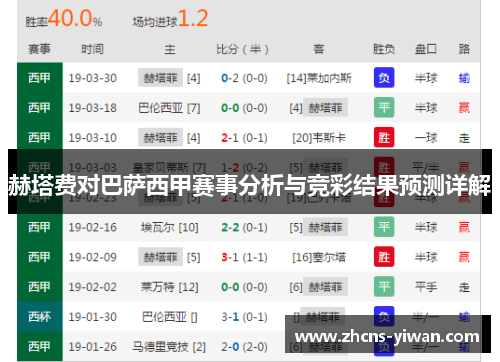Open away team [16]塞尔塔
This screenshot has height=362, width=500.
pyautogui.click(x=319, y=257)
